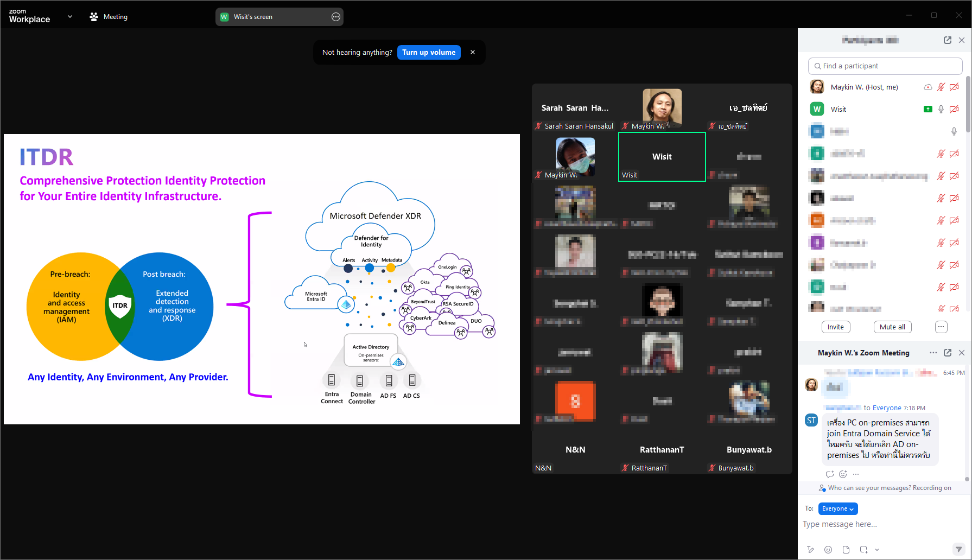Open more actions for the Entra Domain Service message
Viewport: 972px width, 560px height.
click(856, 474)
